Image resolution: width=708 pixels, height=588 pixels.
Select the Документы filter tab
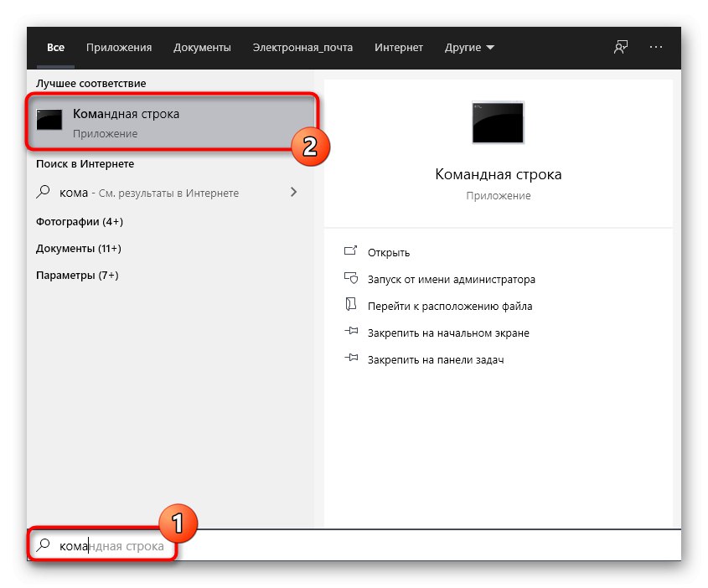click(x=202, y=48)
